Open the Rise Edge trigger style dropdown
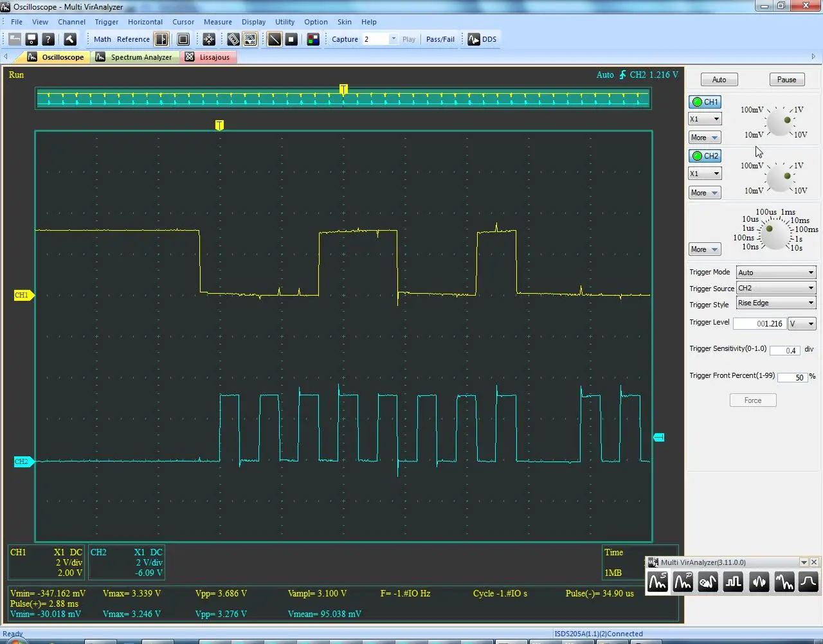The height and width of the screenshot is (644, 823). [x=775, y=303]
